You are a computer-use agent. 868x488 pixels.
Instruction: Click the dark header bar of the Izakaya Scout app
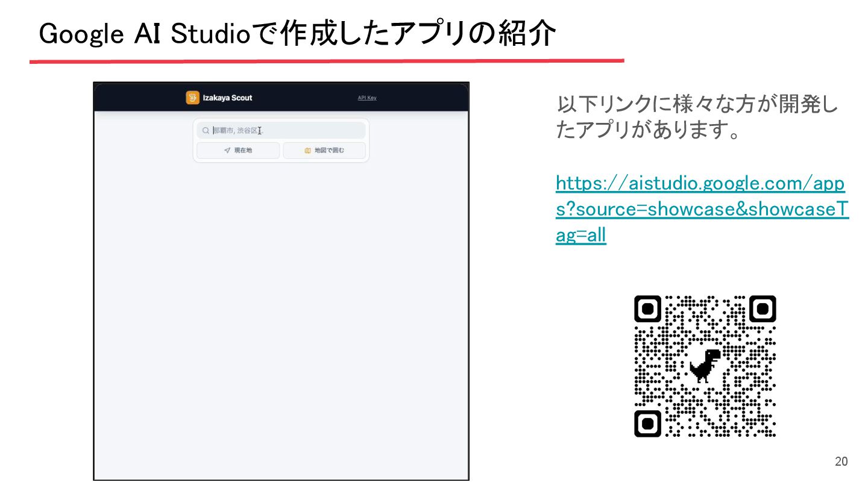[x=281, y=98]
